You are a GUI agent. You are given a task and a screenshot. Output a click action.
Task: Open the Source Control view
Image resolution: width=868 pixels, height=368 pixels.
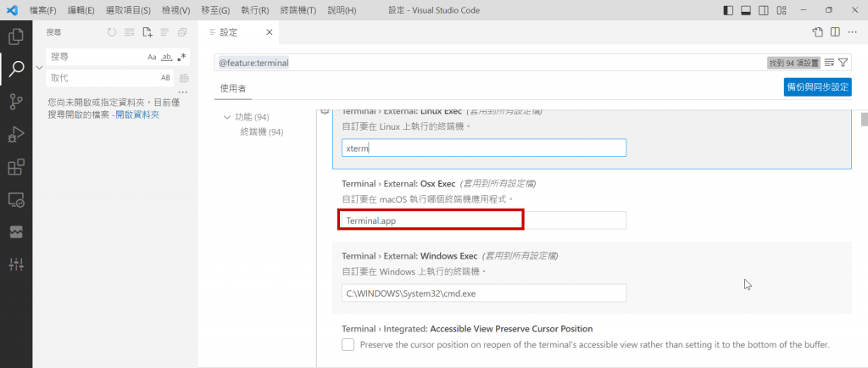(16, 101)
